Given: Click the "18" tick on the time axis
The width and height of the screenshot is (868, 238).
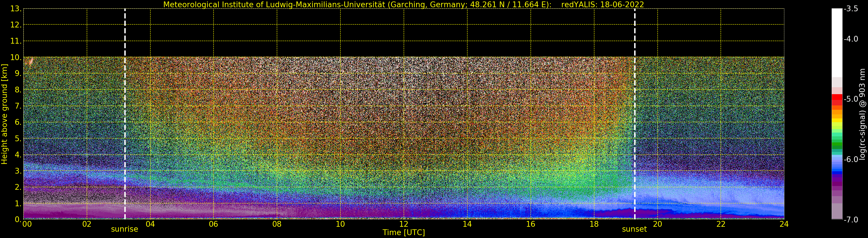Looking at the screenshot, I should pos(594,224).
